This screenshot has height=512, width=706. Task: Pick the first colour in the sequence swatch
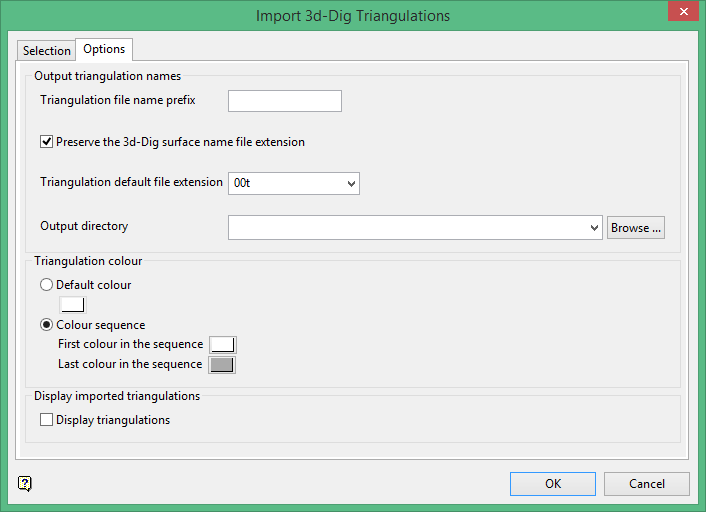(x=222, y=345)
